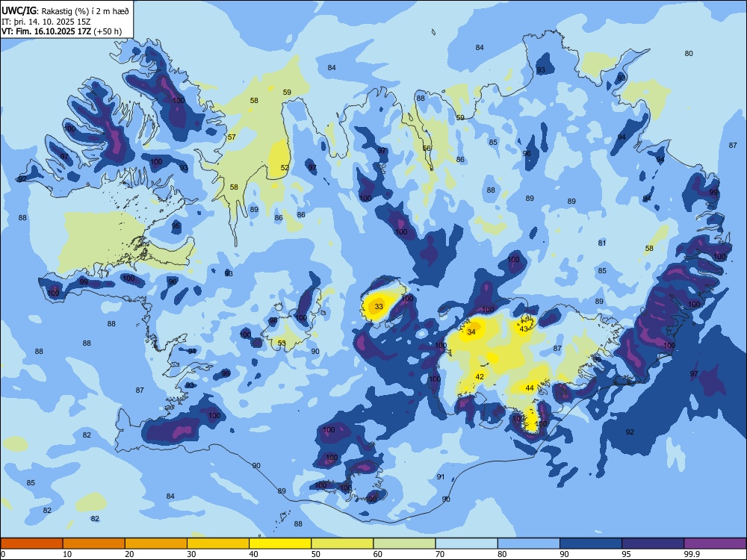Screen dimensions: 747x560
Task: Click the legend tick label 99.9
Action: [692, 554]
